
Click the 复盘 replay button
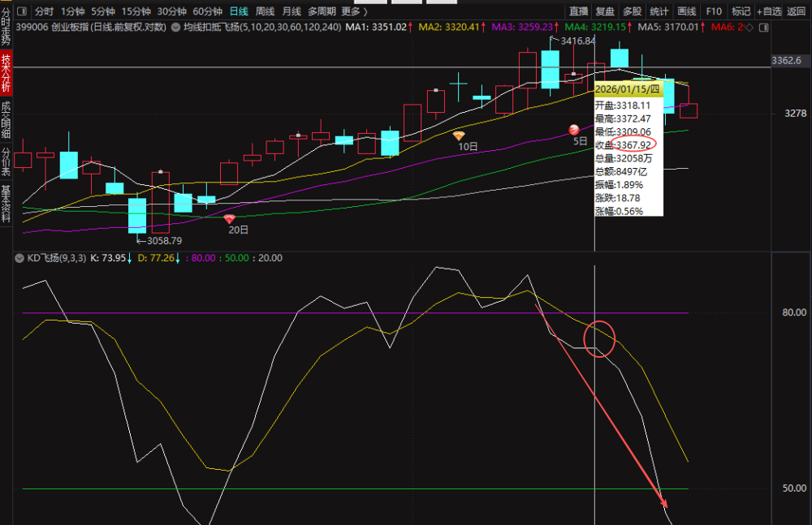(605, 11)
